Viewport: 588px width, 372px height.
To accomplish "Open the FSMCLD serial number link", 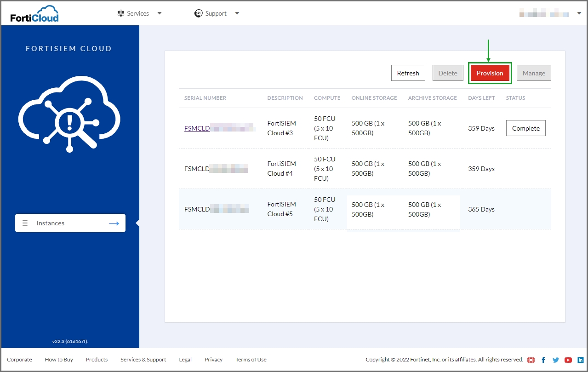I will click(197, 128).
